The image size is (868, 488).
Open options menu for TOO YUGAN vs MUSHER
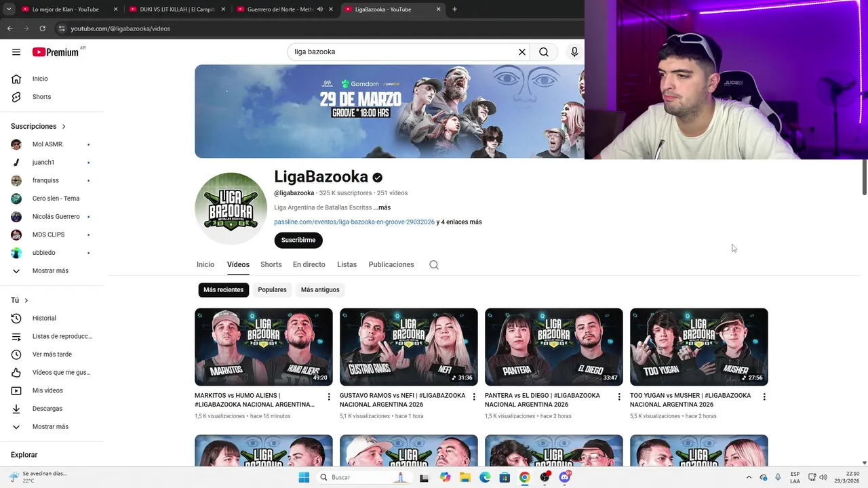pyautogui.click(x=764, y=396)
